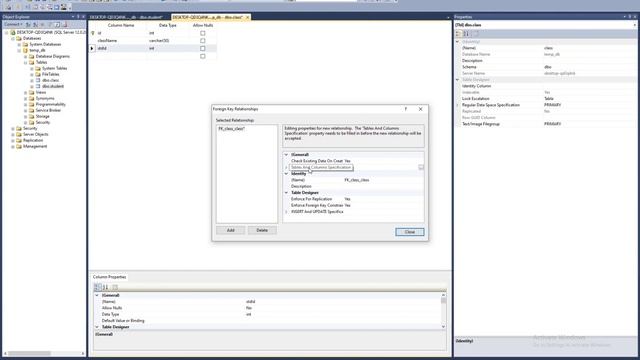Toggle Allow Nulls checkbox for id column
Image resolution: width=640 pixels, height=360 pixels.
(202, 33)
